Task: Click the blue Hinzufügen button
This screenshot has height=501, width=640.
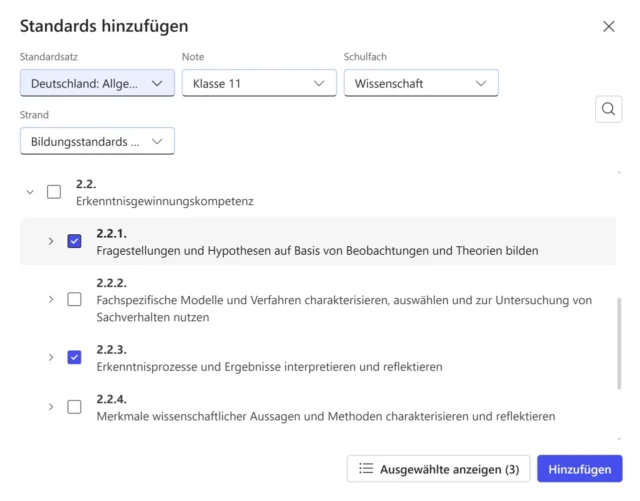Action: pos(580,469)
